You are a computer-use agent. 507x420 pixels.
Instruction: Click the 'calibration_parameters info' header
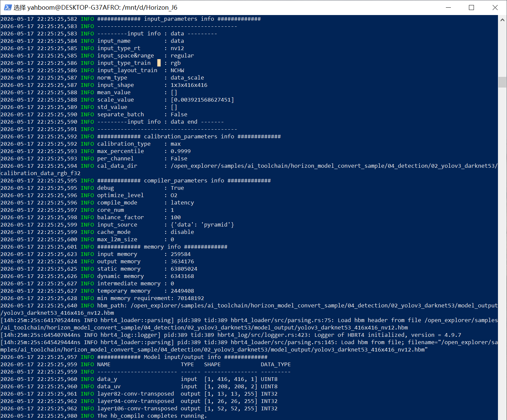point(189,136)
